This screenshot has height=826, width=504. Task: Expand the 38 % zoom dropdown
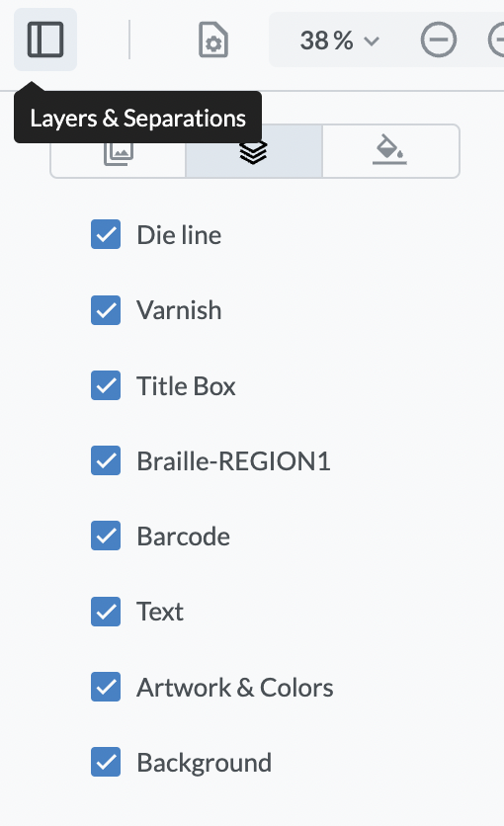point(340,41)
